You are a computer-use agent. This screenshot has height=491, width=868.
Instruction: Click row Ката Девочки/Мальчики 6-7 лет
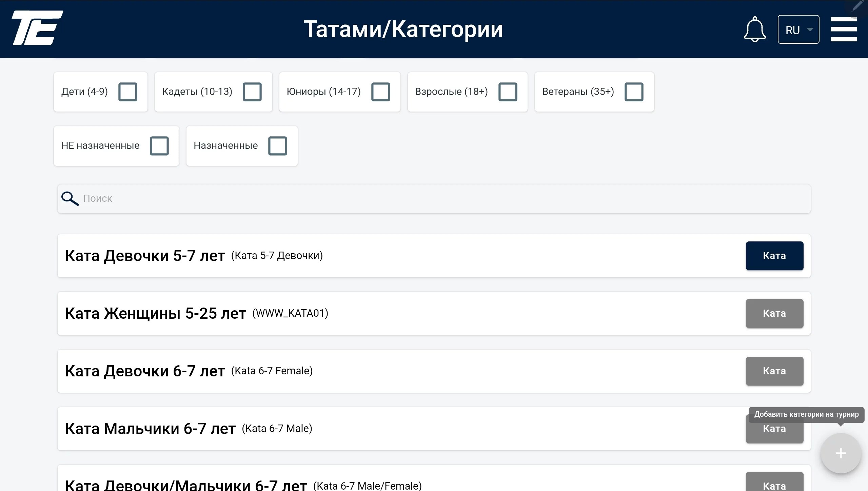tap(434, 478)
